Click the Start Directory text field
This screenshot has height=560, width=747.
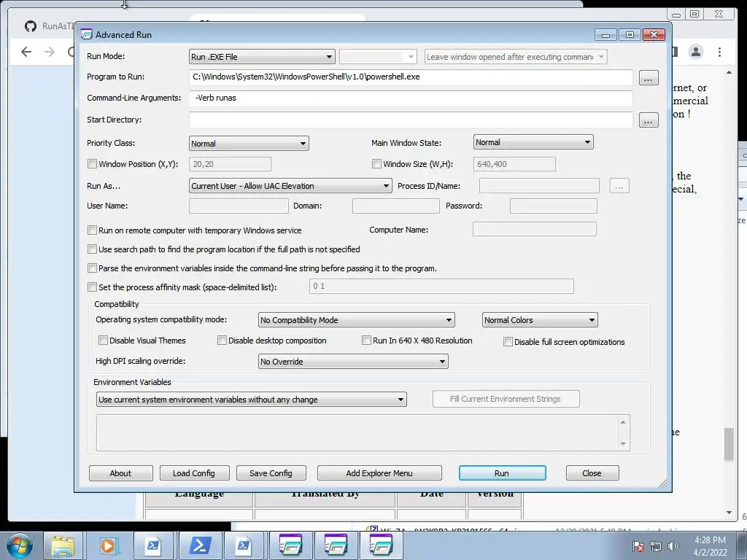coord(411,120)
